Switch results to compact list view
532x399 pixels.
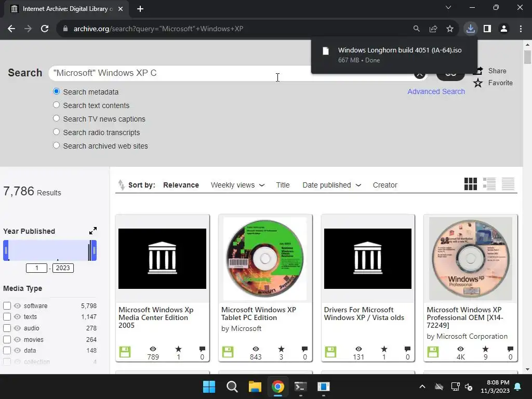point(508,184)
